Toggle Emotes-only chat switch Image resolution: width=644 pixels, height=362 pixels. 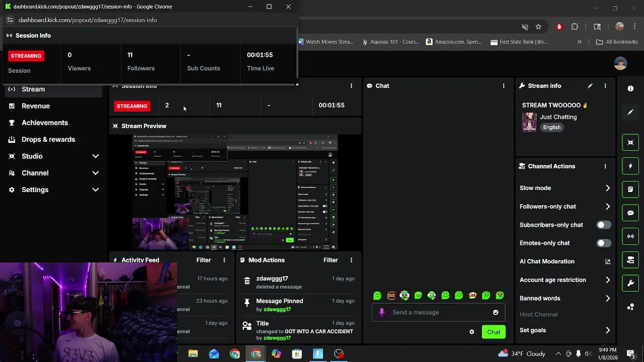[604, 243]
